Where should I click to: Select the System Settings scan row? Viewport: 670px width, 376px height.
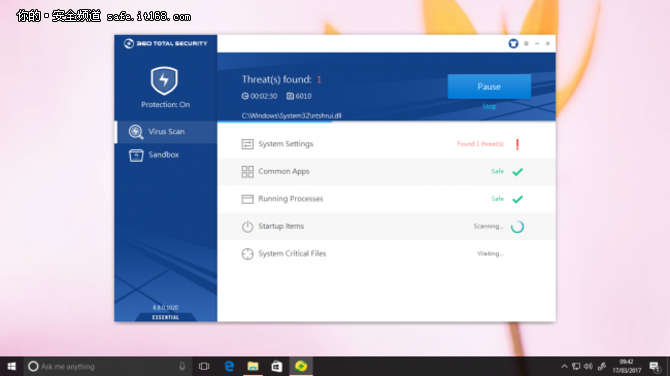(386, 144)
